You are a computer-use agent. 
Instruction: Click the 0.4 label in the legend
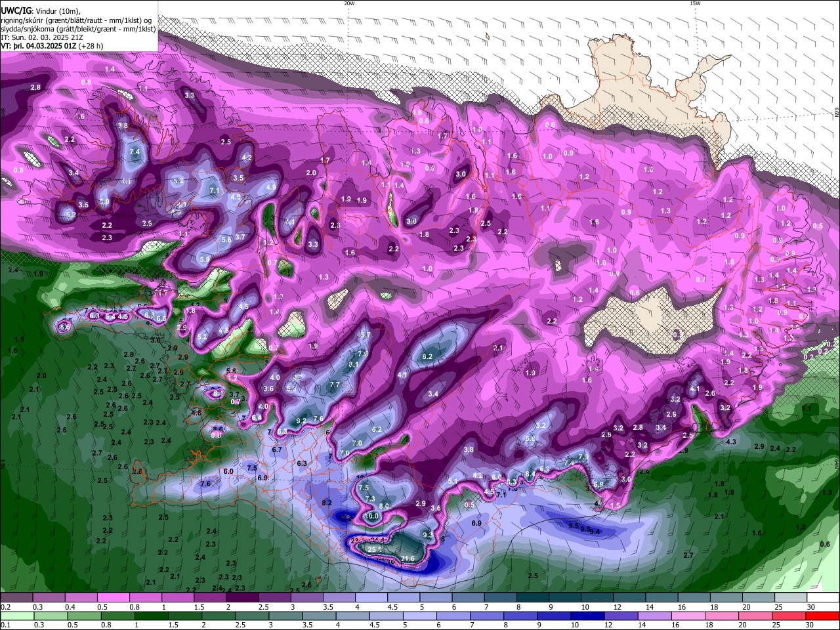70,607
